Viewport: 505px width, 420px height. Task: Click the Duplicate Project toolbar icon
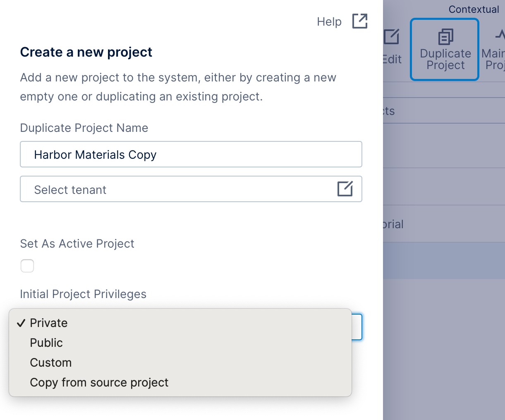(444, 49)
